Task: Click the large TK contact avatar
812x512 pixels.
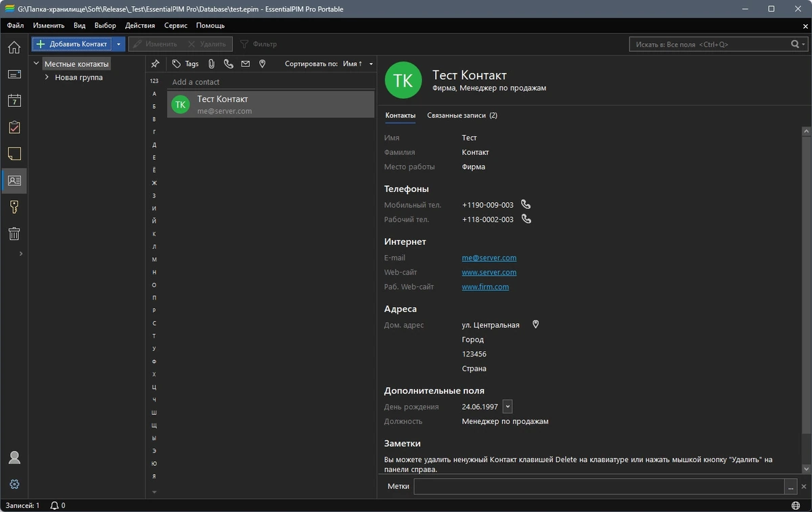Action: click(403, 80)
